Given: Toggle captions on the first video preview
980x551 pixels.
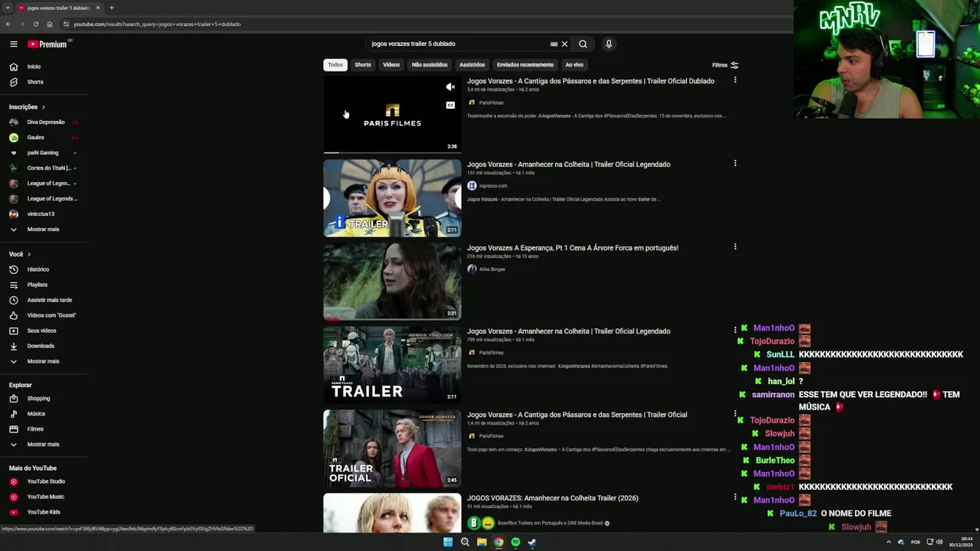Looking at the screenshot, I should pos(450,105).
